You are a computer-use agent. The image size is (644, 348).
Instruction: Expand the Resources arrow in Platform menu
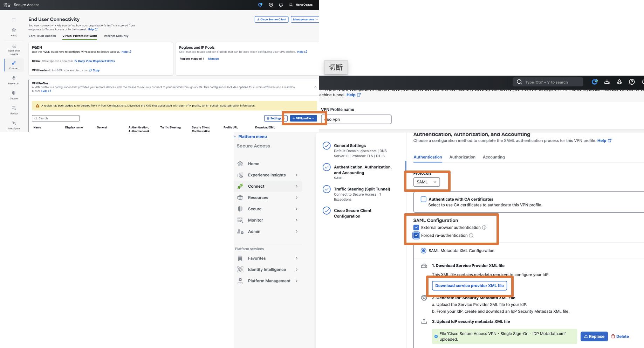click(x=297, y=198)
